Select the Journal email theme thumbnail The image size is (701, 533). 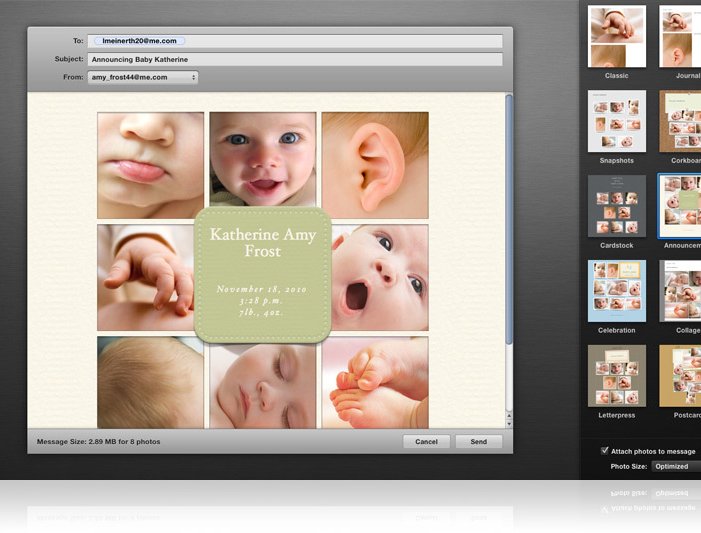point(680,36)
